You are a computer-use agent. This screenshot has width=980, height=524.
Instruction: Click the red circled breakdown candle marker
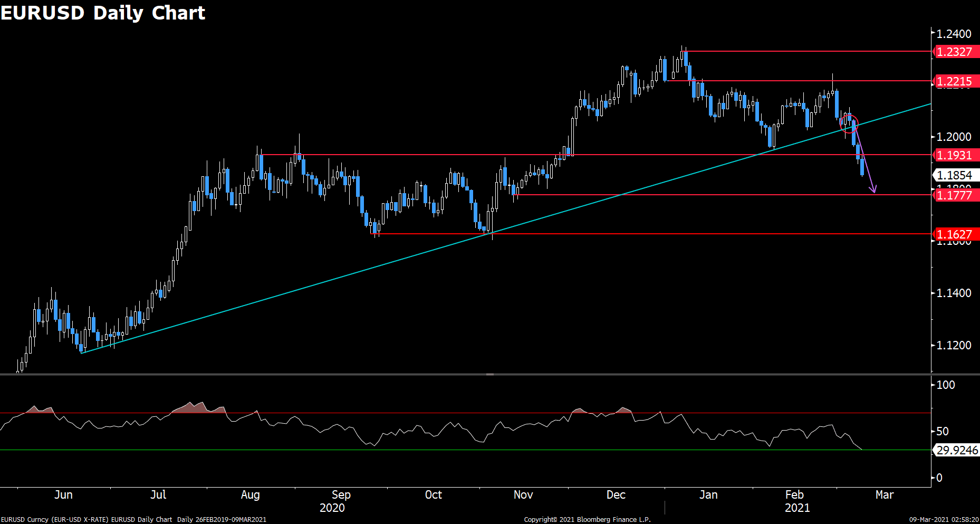click(x=849, y=125)
